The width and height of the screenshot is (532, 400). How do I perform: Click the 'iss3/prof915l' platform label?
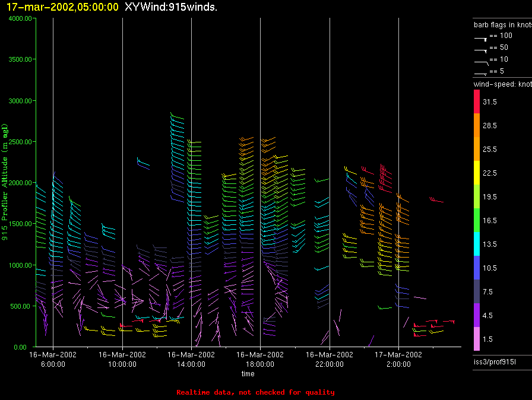point(495,362)
